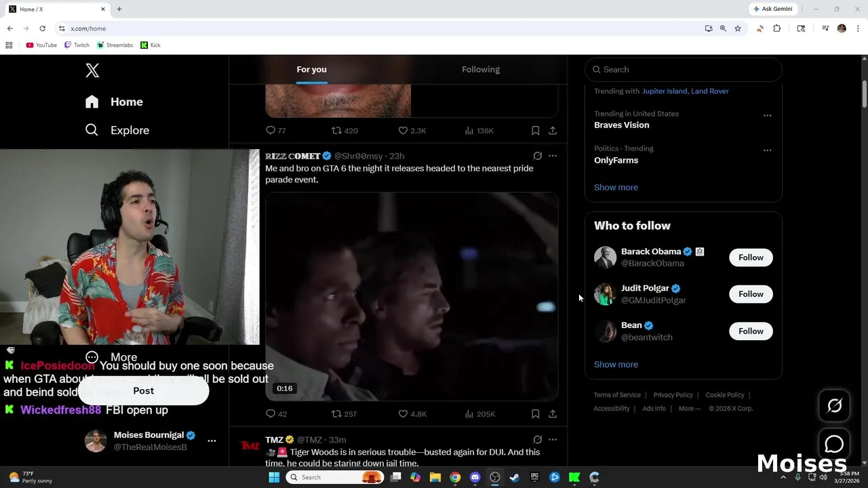
Task: Open Privacy Policy link
Action: point(673,394)
